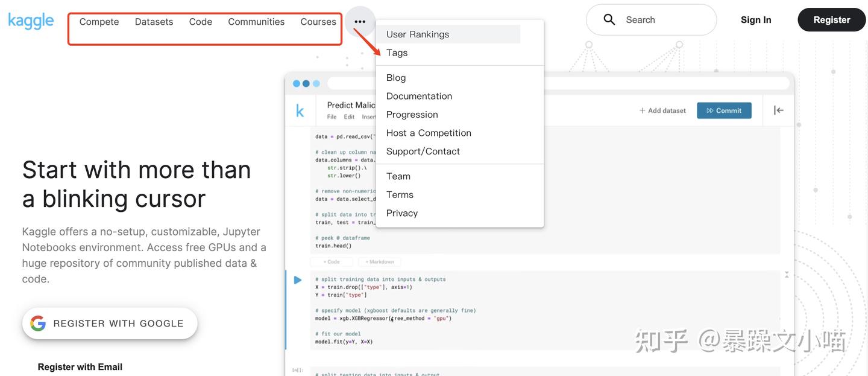
Task: Click the three-dots more menu button
Action: tap(360, 22)
